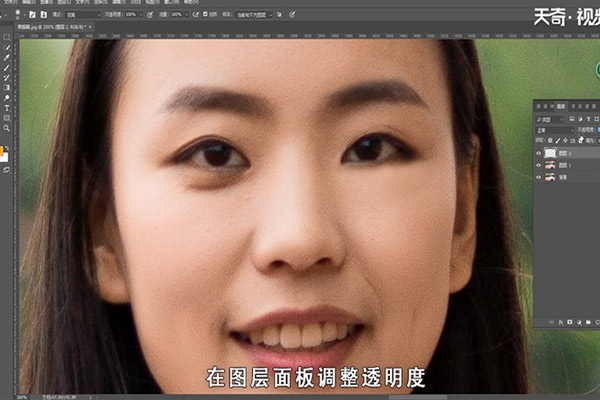The width and height of the screenshot is (600, 400).
Task: Lock all layer attributes icon
Action: click(x=581, y=141)
